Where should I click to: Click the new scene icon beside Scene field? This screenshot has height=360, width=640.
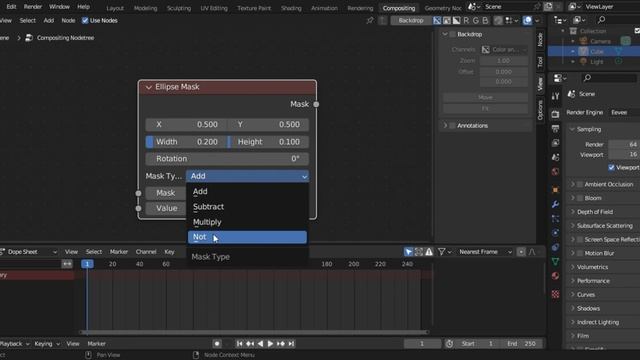coord(548,7)
